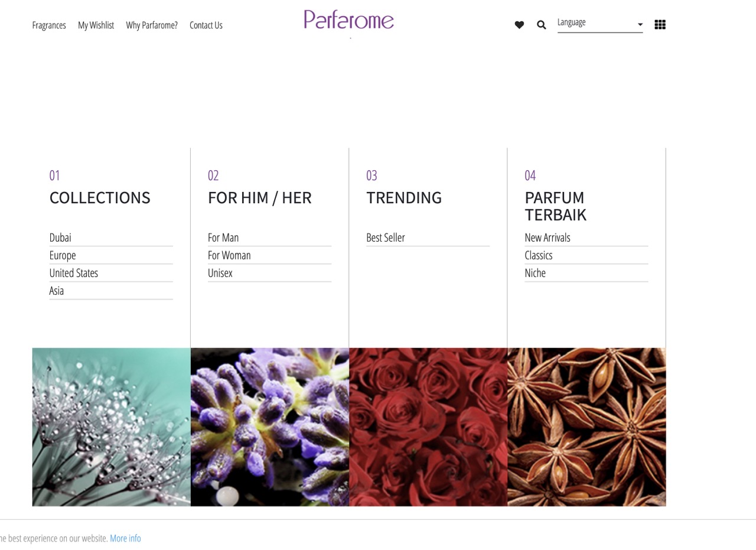Open the star anise thumbnail image
The width and height of the screenshot is (756, 550).
pos(586,427)
